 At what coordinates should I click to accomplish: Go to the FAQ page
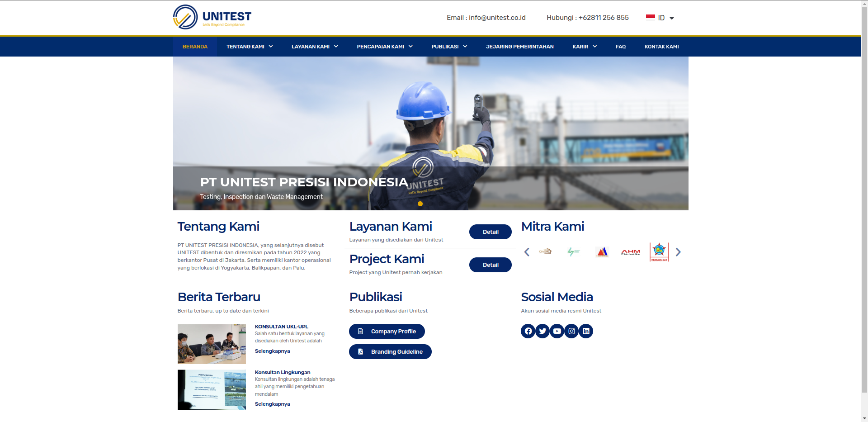pyautogui.click(x=620, y=47)
